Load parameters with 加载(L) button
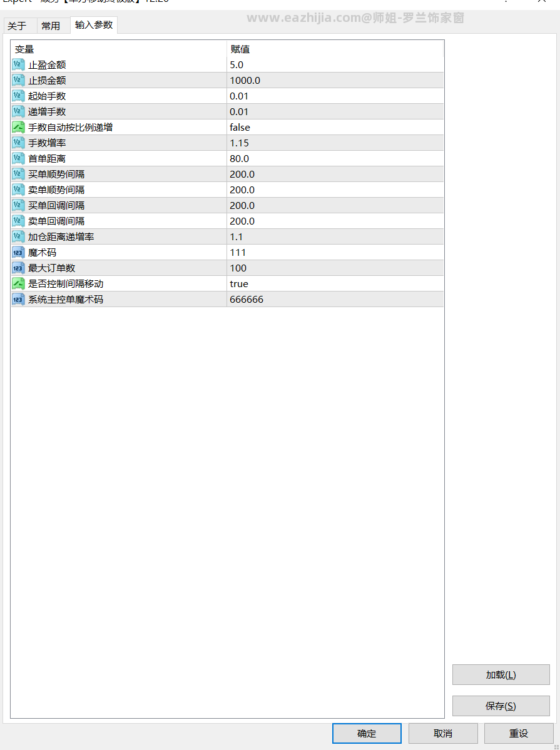560x750 pixels. click(501, 675)
